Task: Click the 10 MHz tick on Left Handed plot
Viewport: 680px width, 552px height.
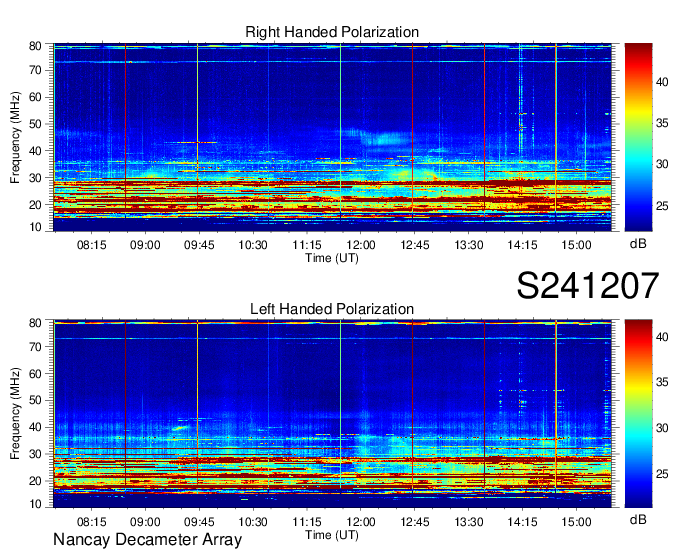Action: click(x=35, y=504)
